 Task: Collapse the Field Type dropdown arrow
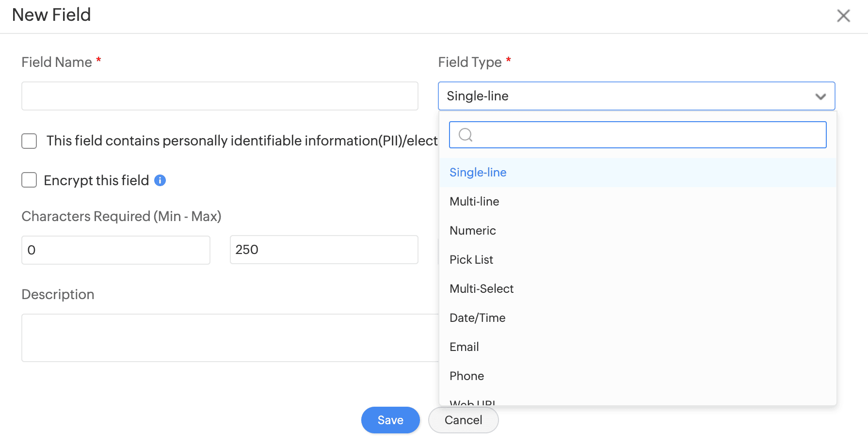click(x=820, y=96)
